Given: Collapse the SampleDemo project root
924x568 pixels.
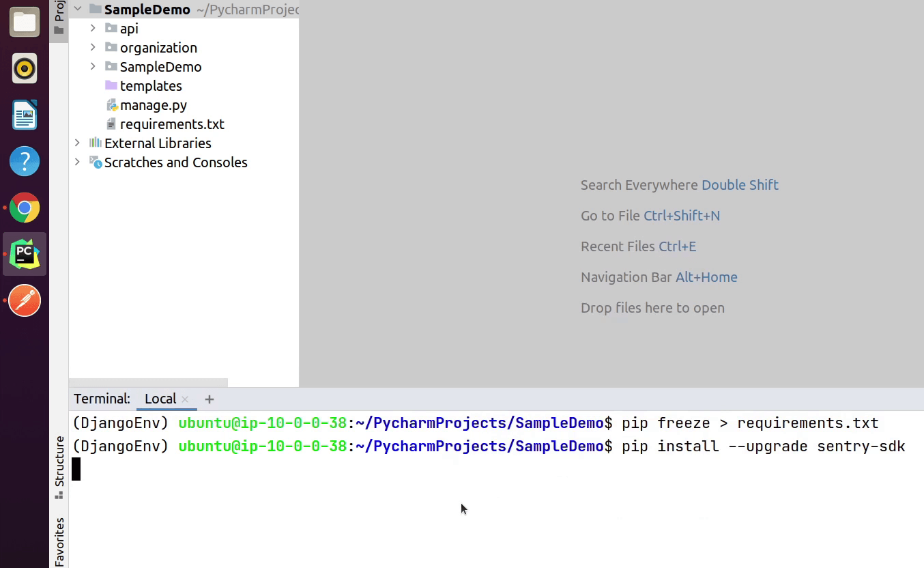Looking at the screenshot, I should click(77, 10).
